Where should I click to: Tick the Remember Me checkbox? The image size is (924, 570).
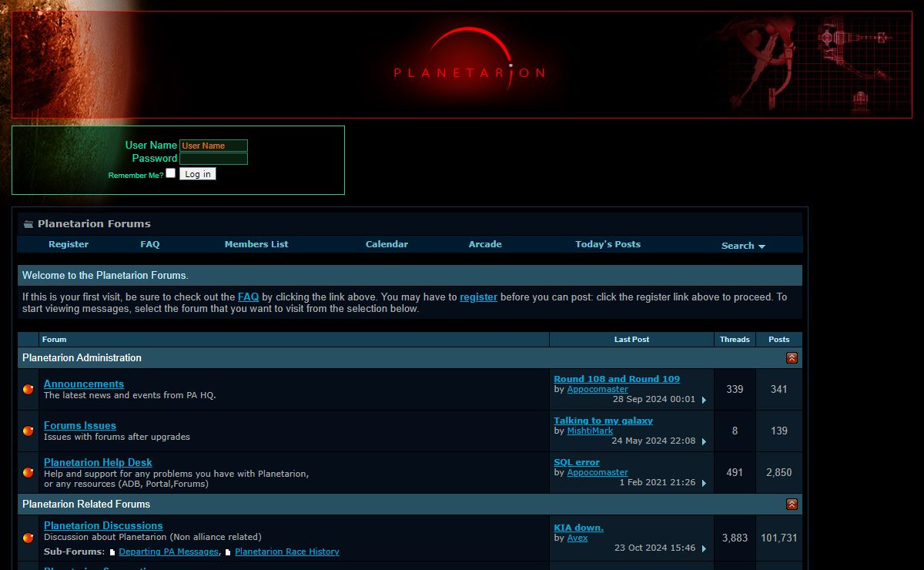click(x=171, y=173)
